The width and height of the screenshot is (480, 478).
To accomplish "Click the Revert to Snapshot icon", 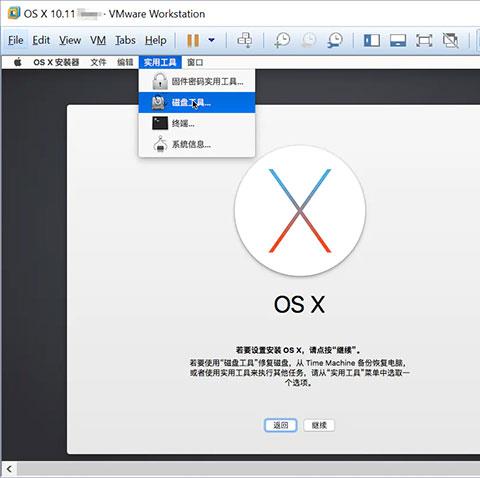I will [309, 40].
